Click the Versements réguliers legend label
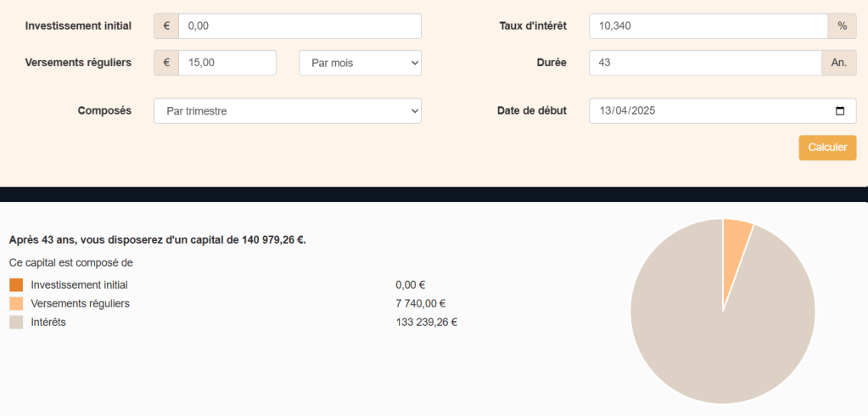 coord(80,304)
